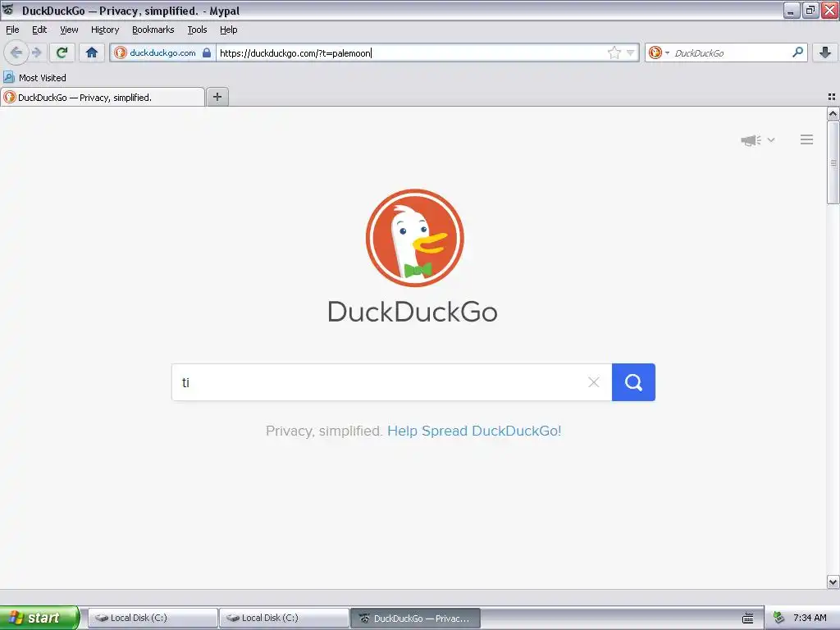This screenshot has height=630, width=840.
Task: Show all tabs with the grid icon
Action: [x=832, y=97]
